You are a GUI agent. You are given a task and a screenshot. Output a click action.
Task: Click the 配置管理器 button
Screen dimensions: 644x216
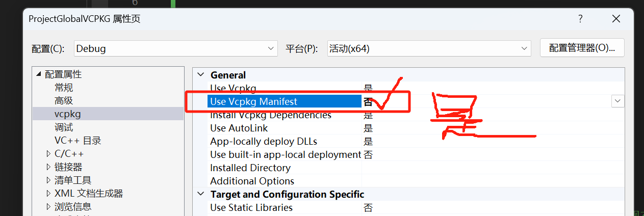tap(582, 48)
